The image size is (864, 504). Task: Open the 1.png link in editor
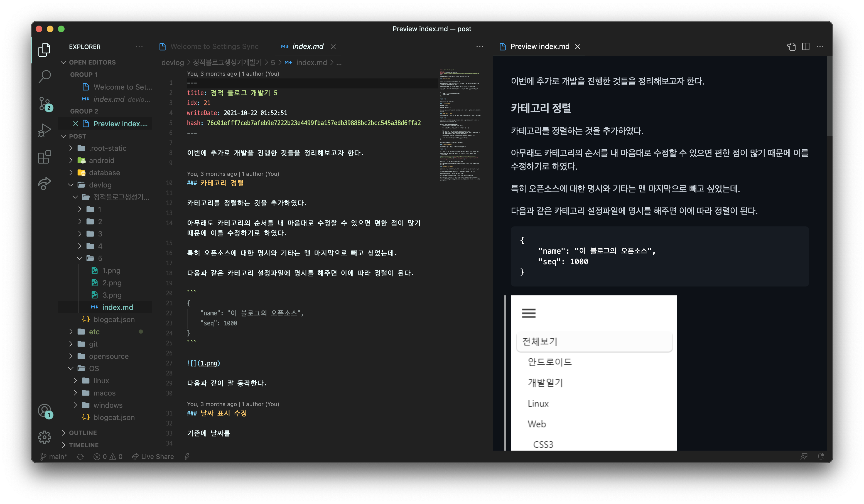[x=208, y=363]
